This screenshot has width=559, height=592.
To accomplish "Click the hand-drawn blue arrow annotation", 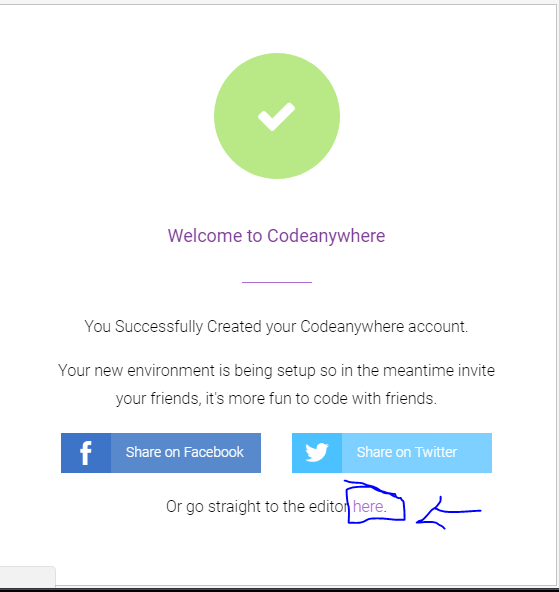I will [x=448, y=513].
